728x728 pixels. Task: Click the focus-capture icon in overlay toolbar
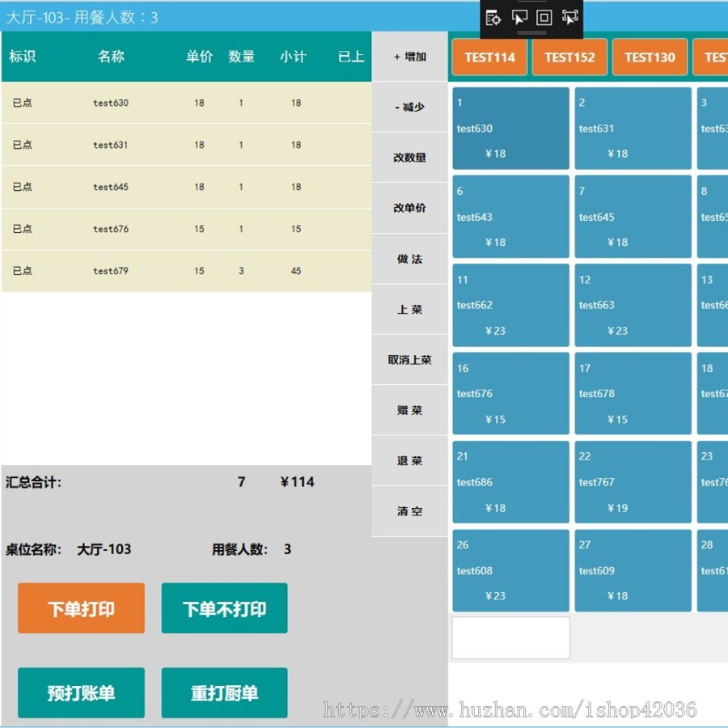570,17
